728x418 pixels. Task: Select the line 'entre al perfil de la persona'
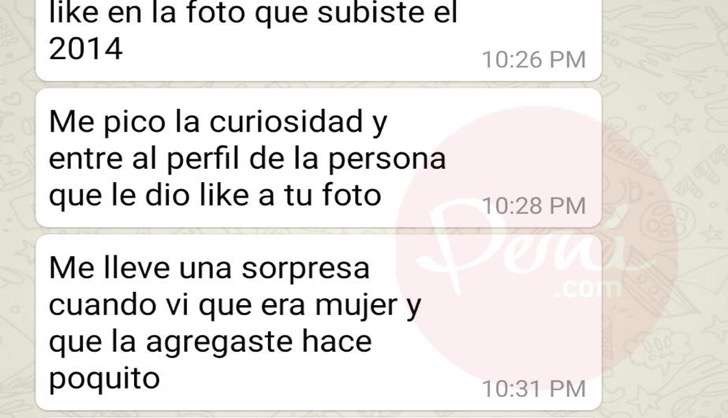(x=247, y=159)
